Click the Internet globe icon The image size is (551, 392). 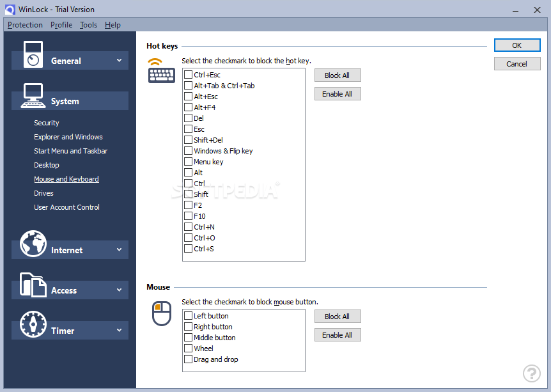tap(33, 244)
